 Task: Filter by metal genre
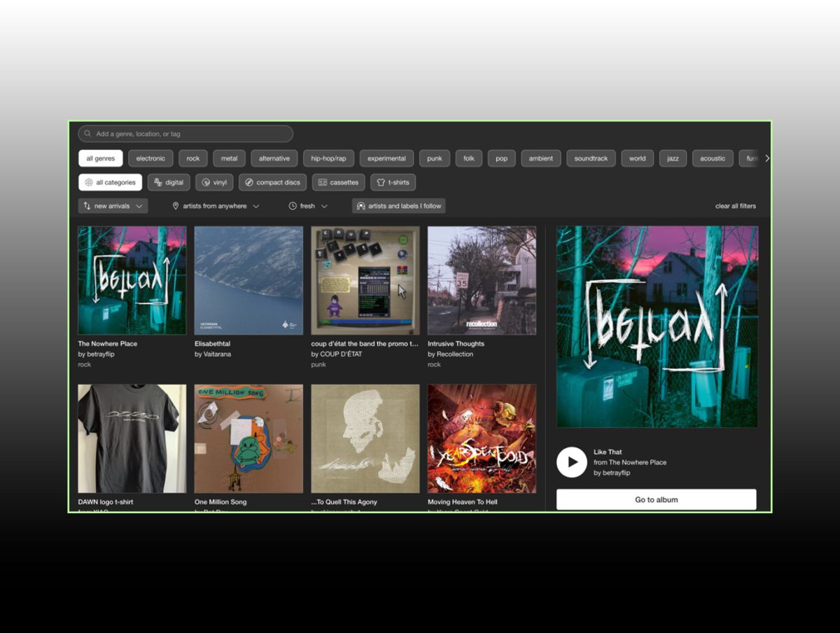230,158
